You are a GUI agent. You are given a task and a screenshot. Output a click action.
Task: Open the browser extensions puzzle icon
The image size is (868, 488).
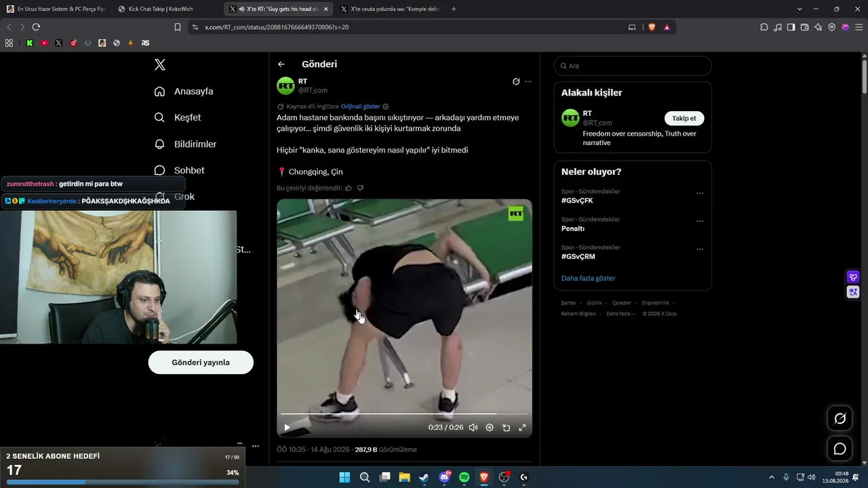pyautogui.click(x=764, y=27)
